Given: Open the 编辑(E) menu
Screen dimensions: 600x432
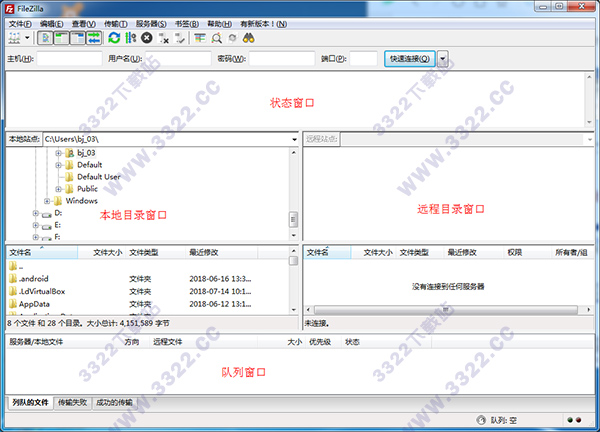Looking at the screenshot, I should click(52, 24).
